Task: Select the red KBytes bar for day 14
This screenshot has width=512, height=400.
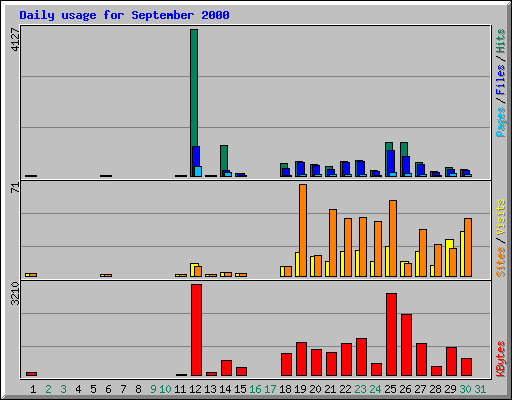Action: tap(226, 368)
